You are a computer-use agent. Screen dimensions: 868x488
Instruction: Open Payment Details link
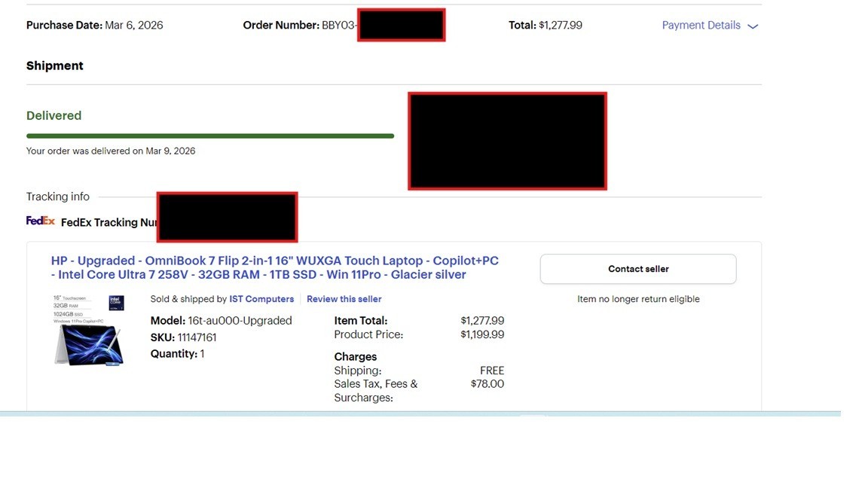[x=701, y=26]
